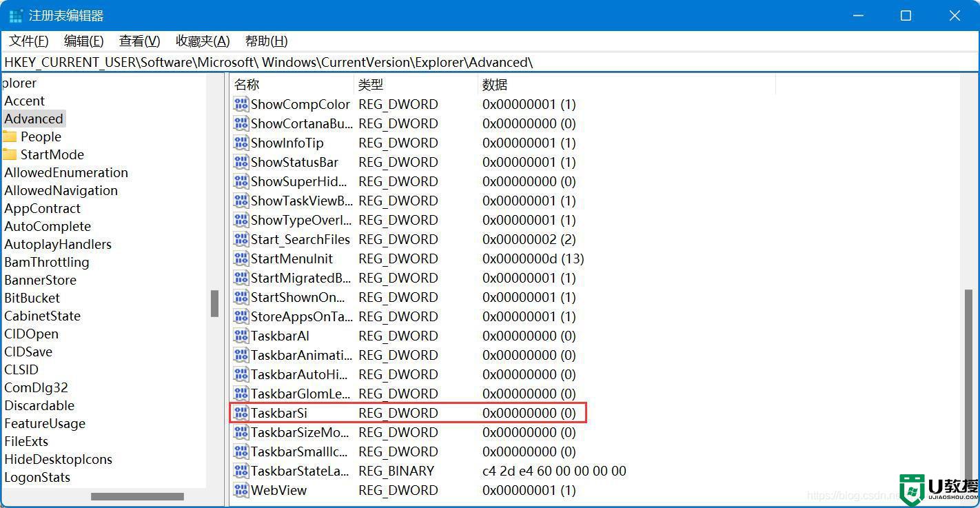Click the ShowInfoTip value icon
The width and height of the screenshot is (980, 508).
tap(241, 143)
